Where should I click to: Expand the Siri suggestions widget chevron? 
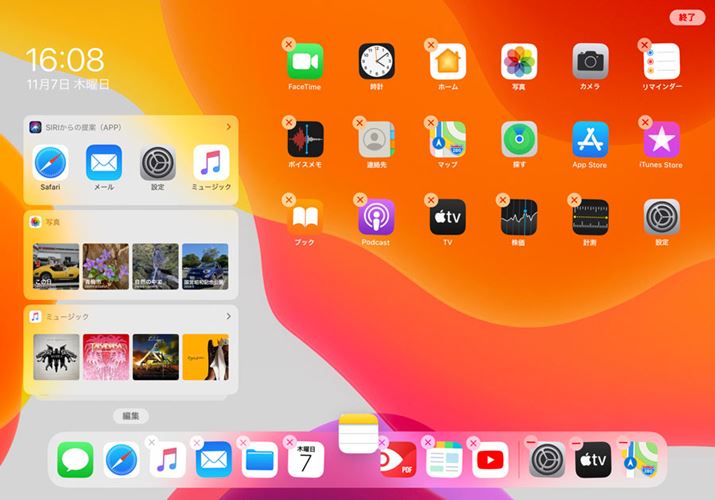click(x=228, y=127)
